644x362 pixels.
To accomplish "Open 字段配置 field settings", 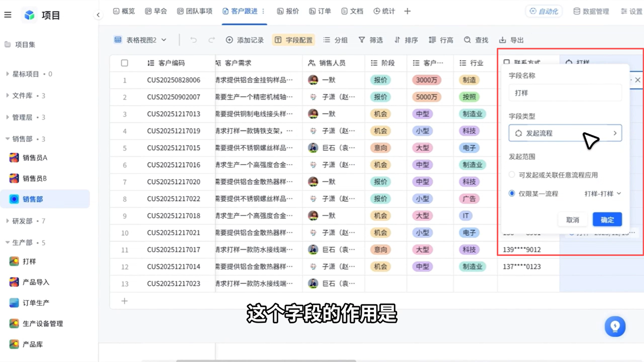I will coord(293,40).
